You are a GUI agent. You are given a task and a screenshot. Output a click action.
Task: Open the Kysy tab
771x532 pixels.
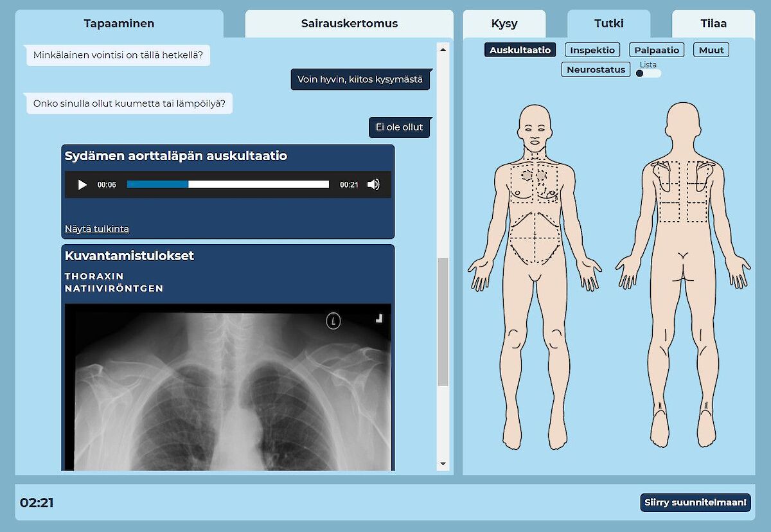click(504, 24)
